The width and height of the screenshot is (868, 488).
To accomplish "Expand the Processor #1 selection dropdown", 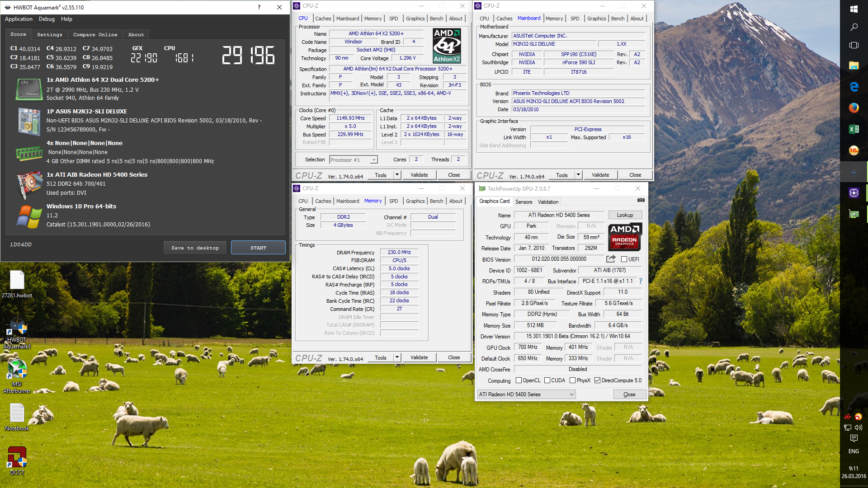I will (x=373, y=160).
